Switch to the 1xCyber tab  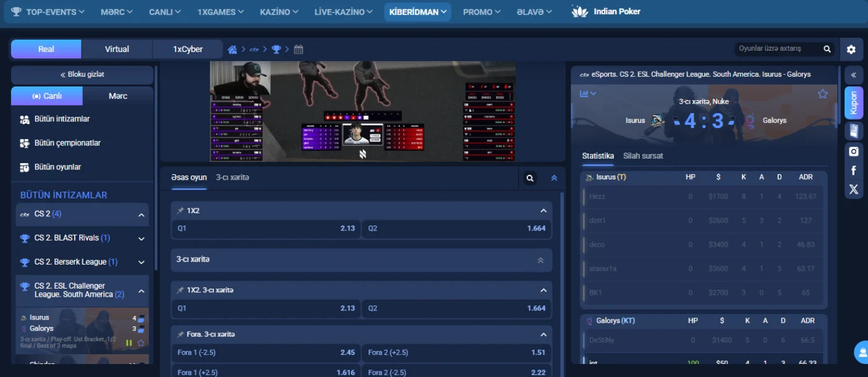coord(188,49)
